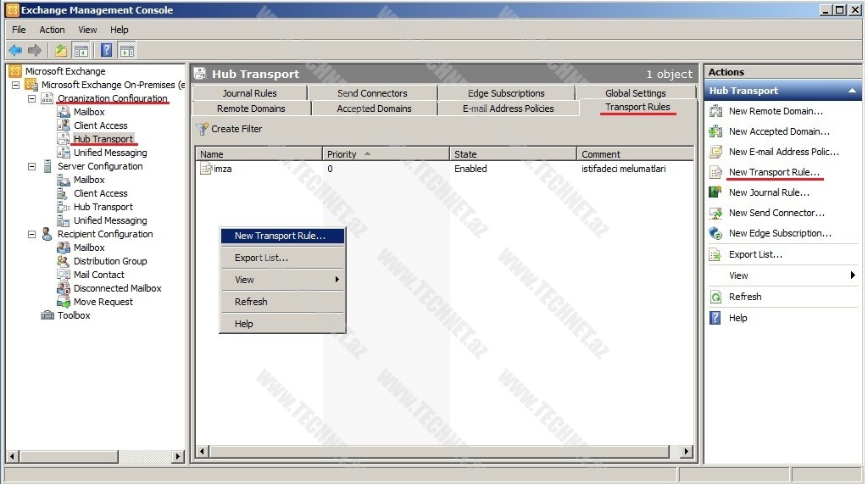The image size is (868, 484).
Task: Click the New Remote Domain action icon
Action: tap(715, 111)
